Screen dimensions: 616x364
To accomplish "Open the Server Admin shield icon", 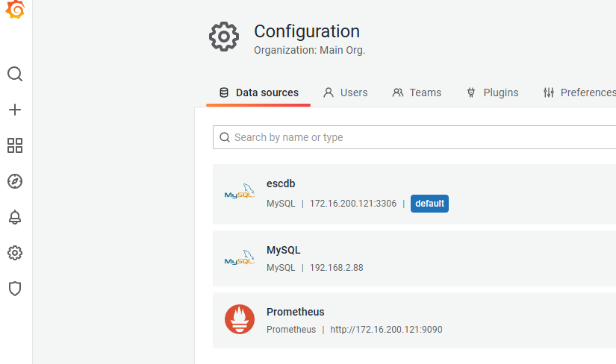I will pyautogui.click(x=15, y=289).
